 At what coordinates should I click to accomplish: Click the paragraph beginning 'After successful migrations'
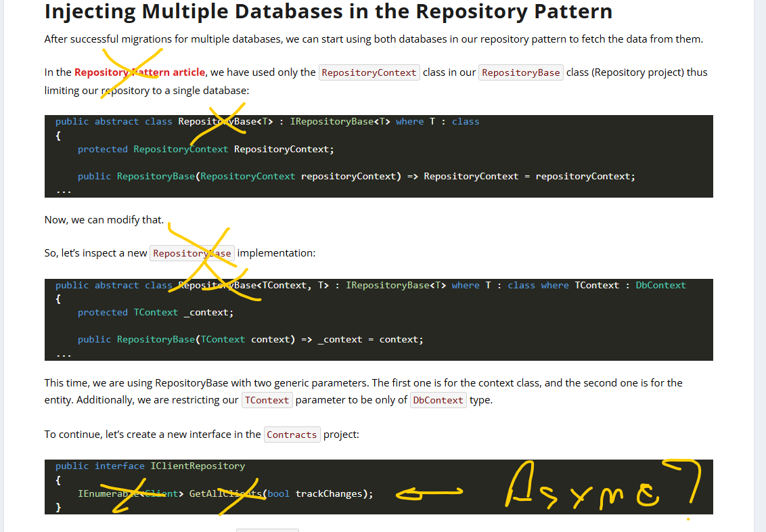coord(374,39)
